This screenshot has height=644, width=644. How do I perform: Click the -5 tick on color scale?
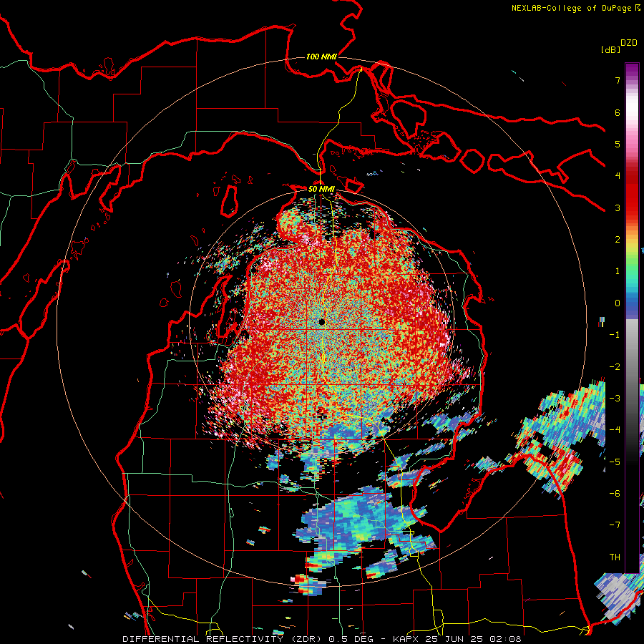point(615,462)
